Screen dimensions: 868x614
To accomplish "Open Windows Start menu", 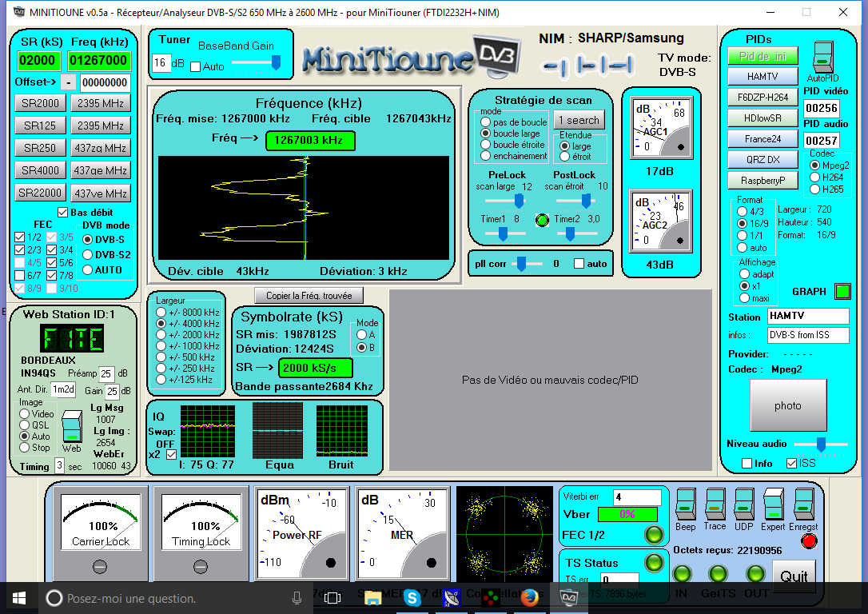I will pos(19,598).
